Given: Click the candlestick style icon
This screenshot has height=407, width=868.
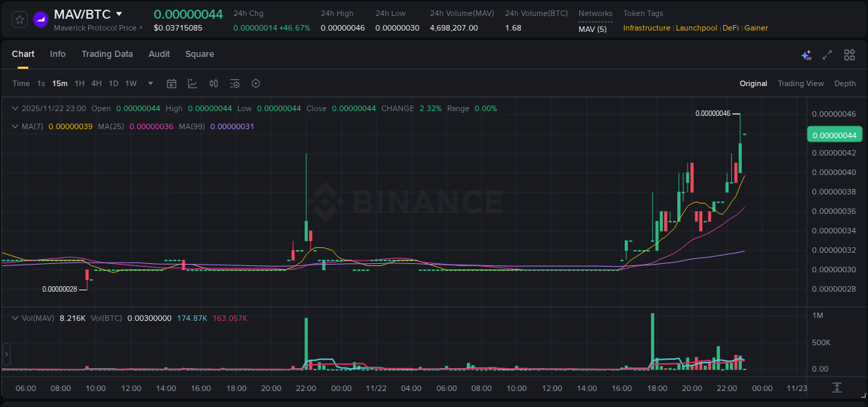Looking at the screenshot, I should (214, 83).
